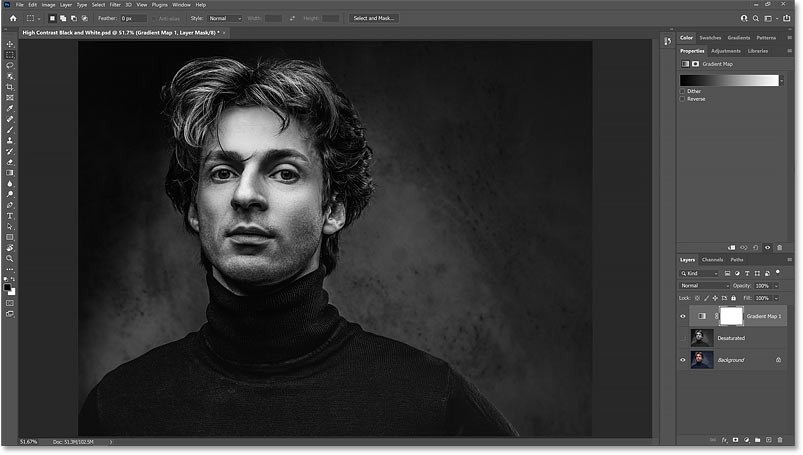
Task: Open the layer blend mode Normal dropdown
Action: (705, 285)
